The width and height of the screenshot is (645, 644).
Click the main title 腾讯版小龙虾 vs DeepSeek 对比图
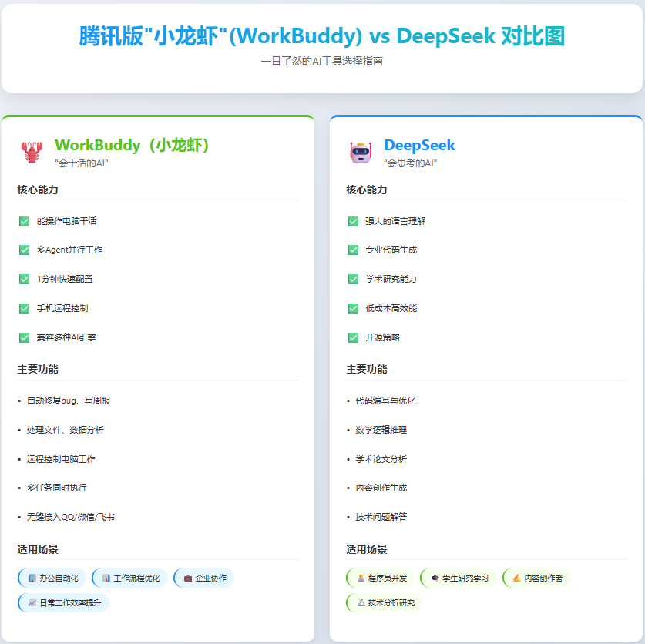(322, 35)
